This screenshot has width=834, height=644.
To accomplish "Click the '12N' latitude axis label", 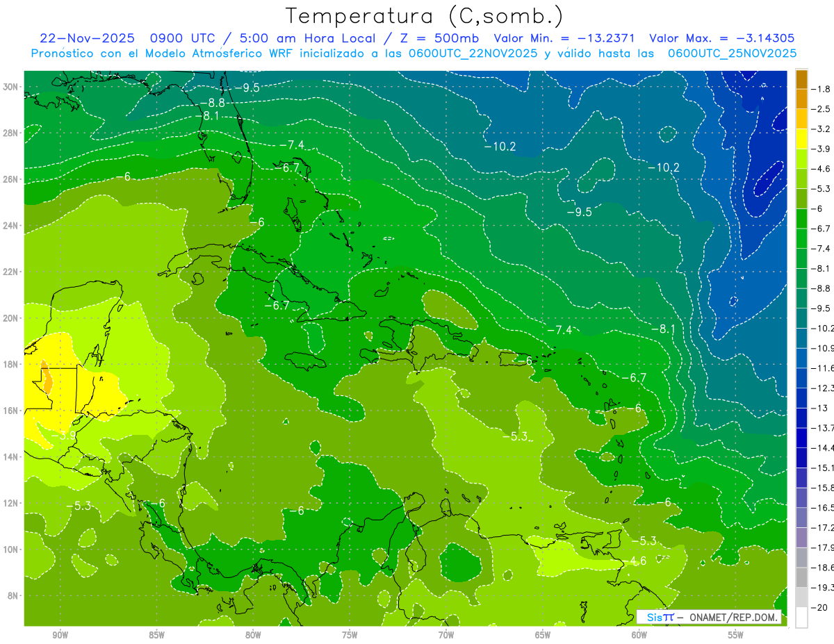I will point(10,503).
